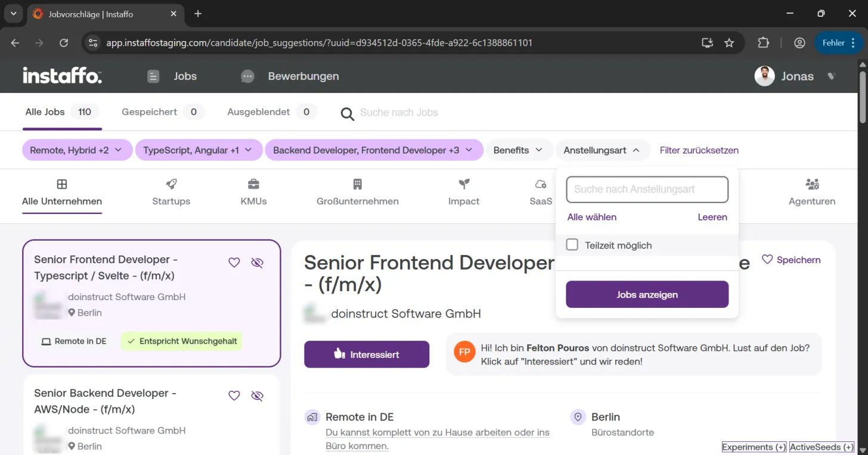Open tab search dropdown arrow
Viewport: 868px width, 455px height.
[x=13, y=14]
